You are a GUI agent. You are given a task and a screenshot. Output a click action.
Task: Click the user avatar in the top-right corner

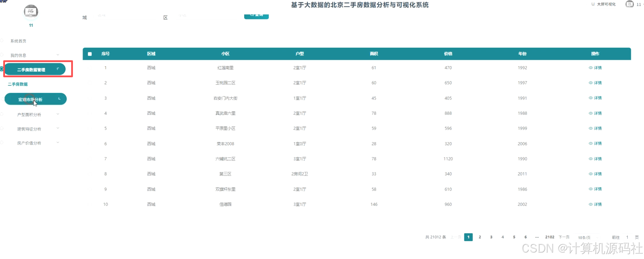point(629,4)
